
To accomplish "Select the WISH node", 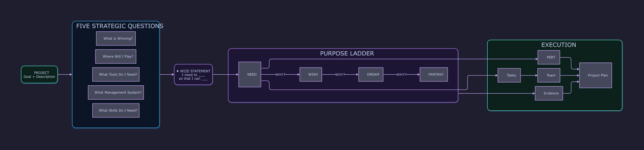I will (x=311, y=75).
